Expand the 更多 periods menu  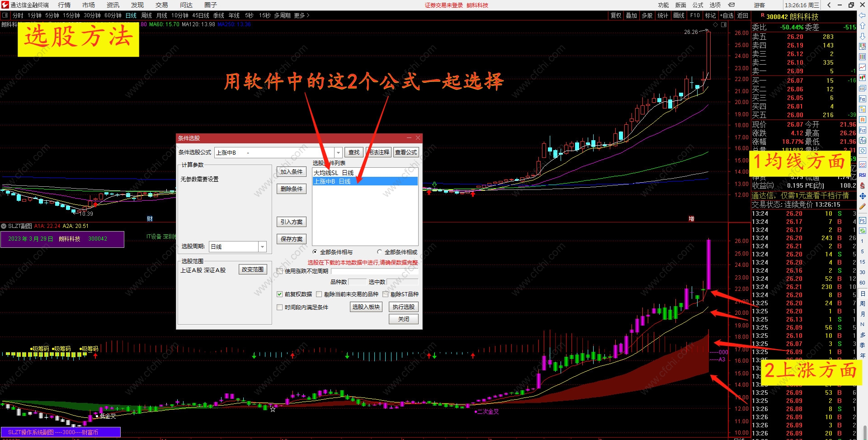point(302,15)
